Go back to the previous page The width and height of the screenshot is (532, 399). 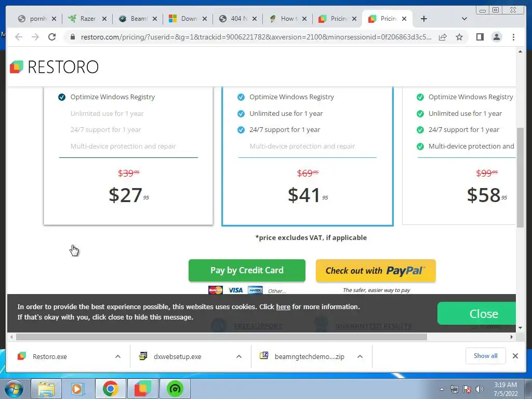click(x=19, y=37)
